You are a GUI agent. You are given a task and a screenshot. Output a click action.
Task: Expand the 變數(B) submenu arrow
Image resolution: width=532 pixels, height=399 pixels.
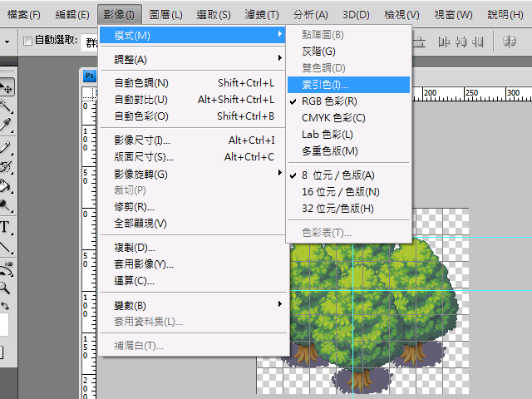point(280,304)
